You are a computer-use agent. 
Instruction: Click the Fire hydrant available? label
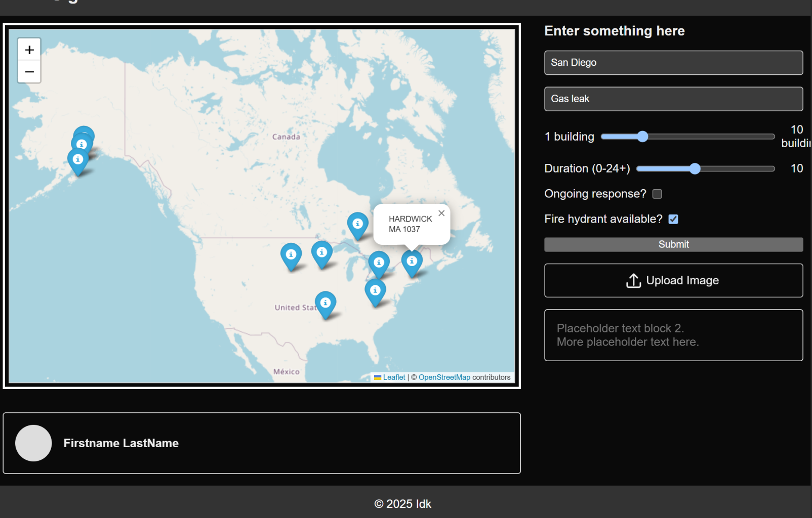point(603,219)
